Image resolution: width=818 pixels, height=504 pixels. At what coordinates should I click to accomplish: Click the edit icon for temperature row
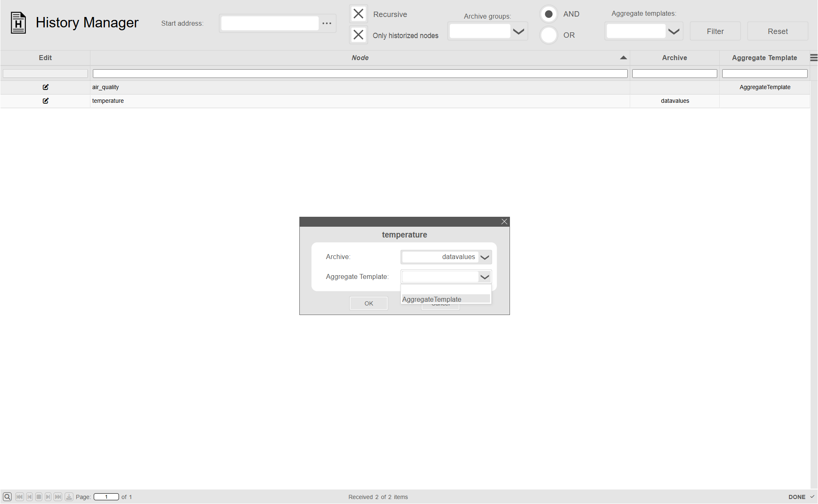46,101
